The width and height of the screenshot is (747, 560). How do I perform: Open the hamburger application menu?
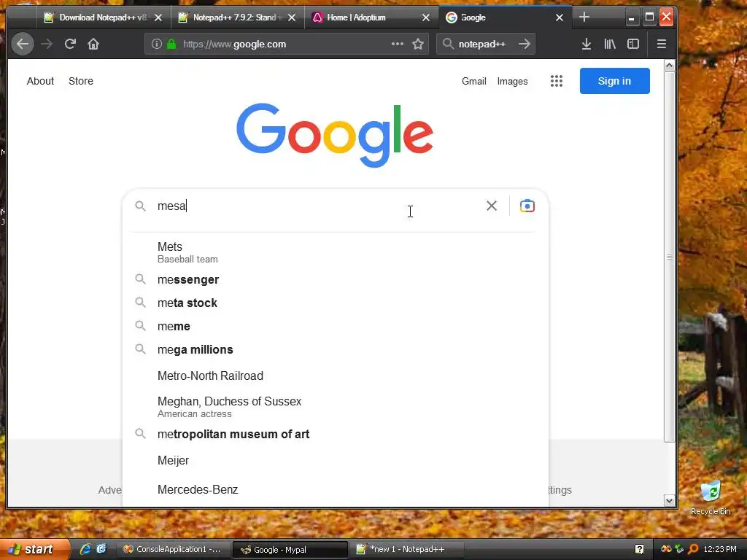click(661, 44)
